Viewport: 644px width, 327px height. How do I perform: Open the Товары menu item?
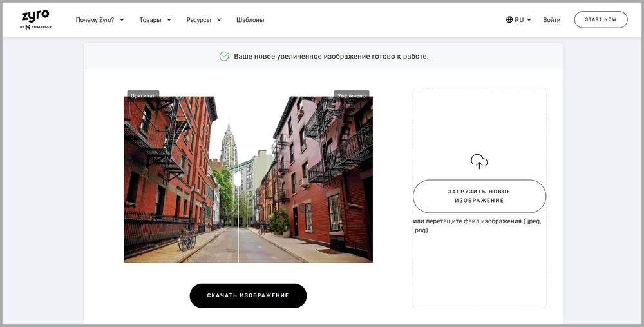click(150, 20)
